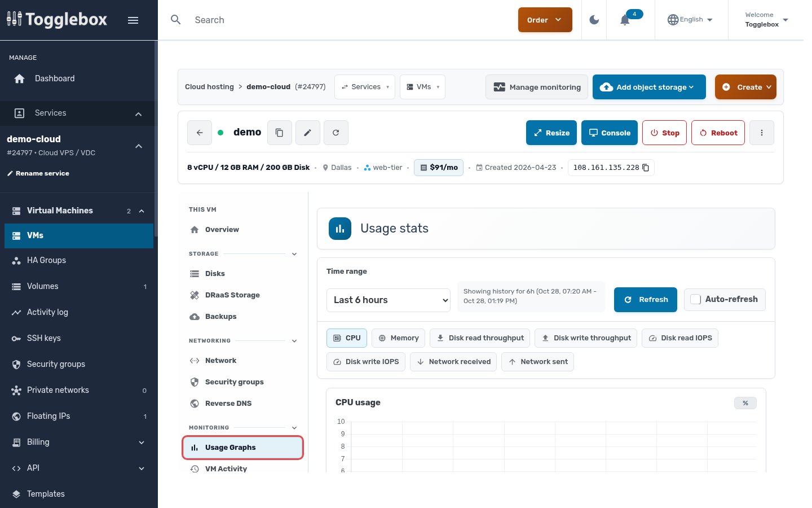
Task: Open the VM Console
Action: 610,133
